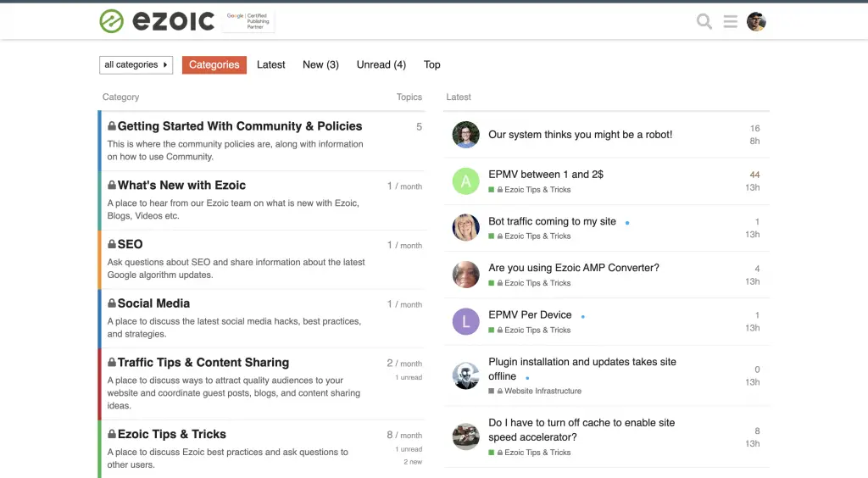Click the '8 / month' count for Ezoic Tips & Tricks
868x478 pixels.
click(x=404, y=436)
